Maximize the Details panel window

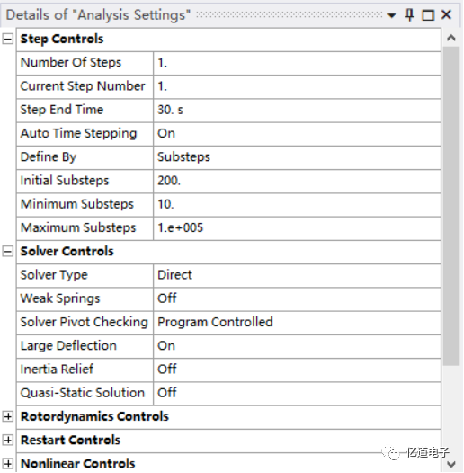point(428,15)
